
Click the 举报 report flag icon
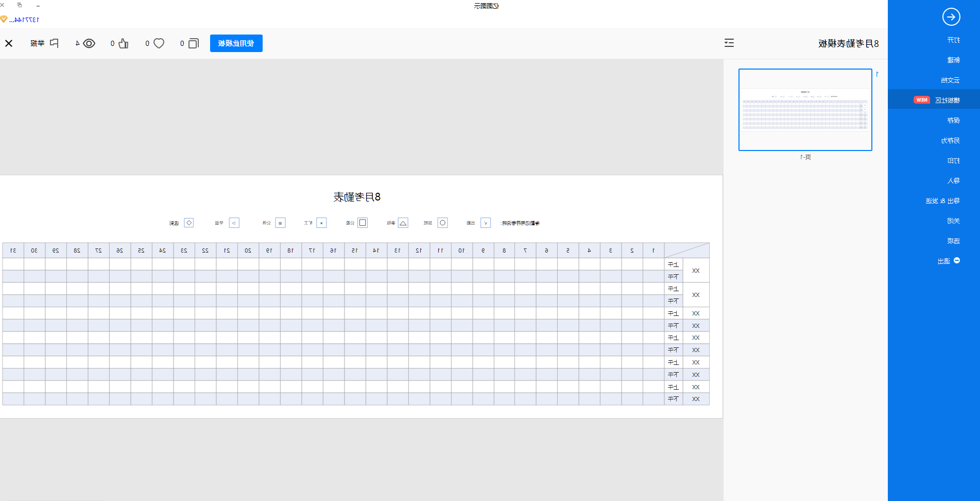point(54,43)
